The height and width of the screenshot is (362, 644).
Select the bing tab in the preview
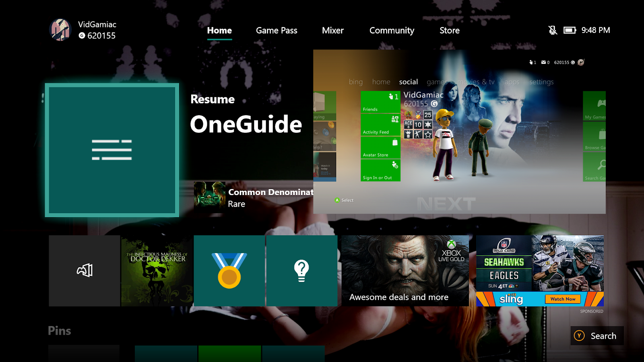tap(356, 82)
